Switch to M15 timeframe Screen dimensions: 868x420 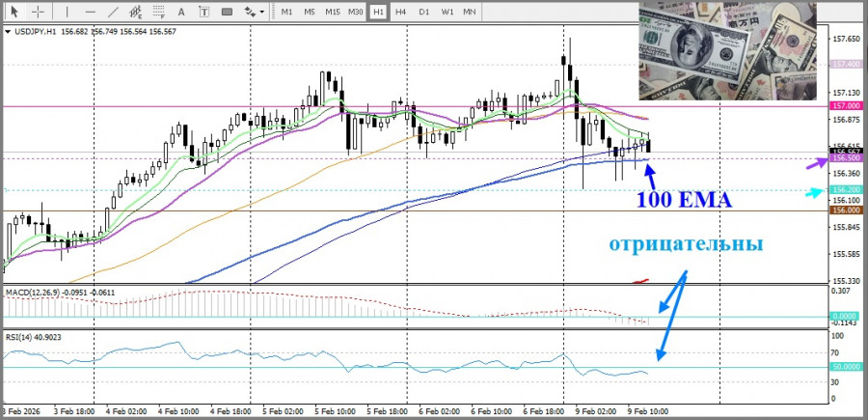tap(333, 12)
